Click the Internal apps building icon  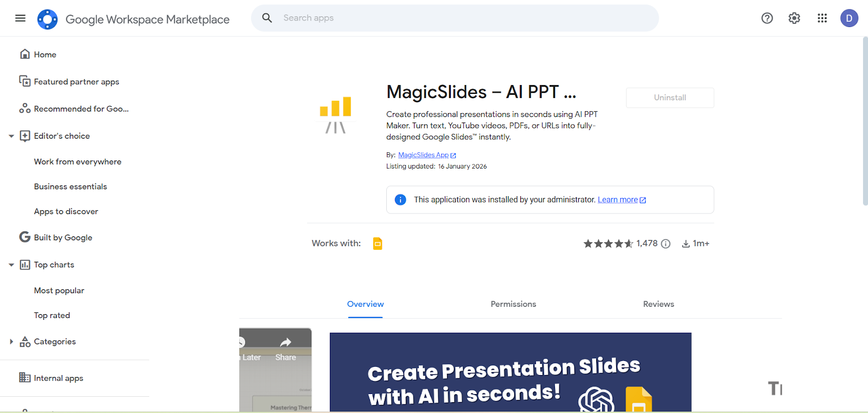pyautogui.click(x=24, y=378)
